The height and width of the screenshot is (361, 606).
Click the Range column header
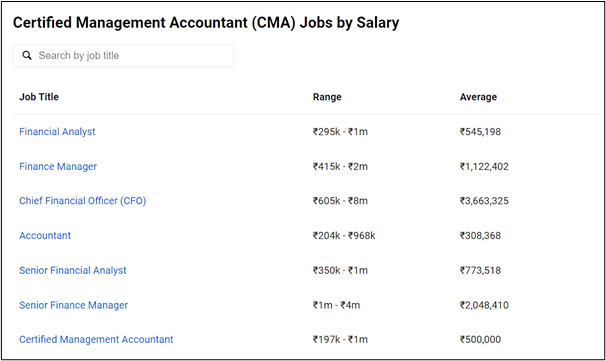coord(327,97)
